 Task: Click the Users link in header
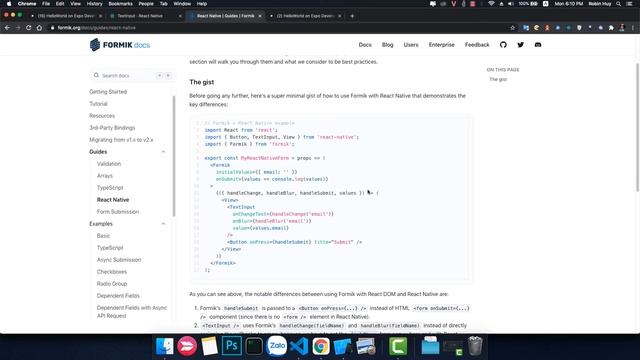tap(411, 45)
